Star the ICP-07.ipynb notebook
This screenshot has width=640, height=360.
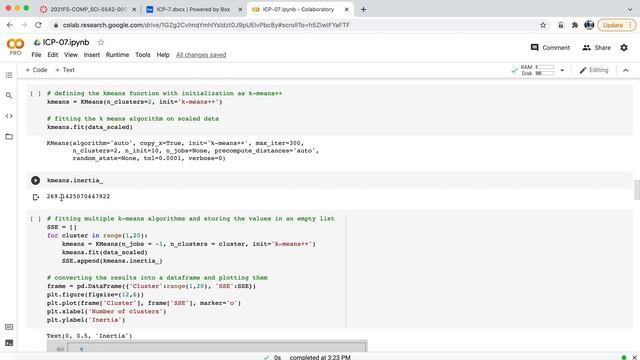(x=101, y=42)
